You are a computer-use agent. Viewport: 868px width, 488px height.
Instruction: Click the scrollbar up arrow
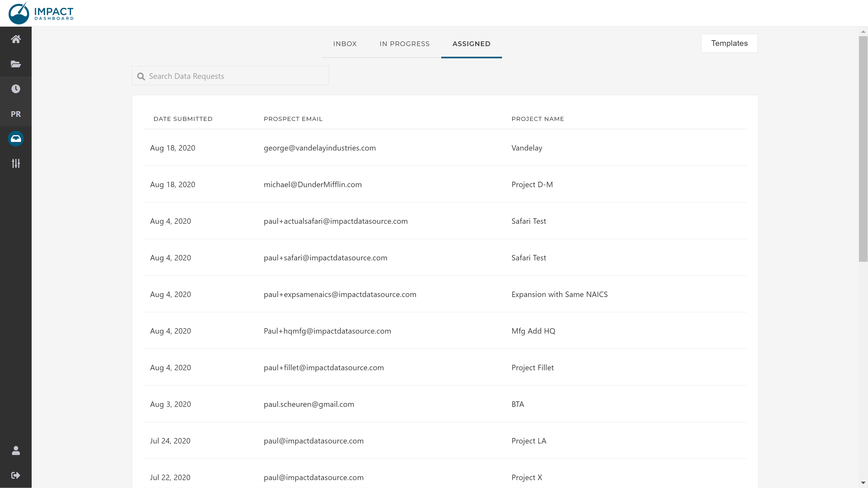(x=863, y=32)
